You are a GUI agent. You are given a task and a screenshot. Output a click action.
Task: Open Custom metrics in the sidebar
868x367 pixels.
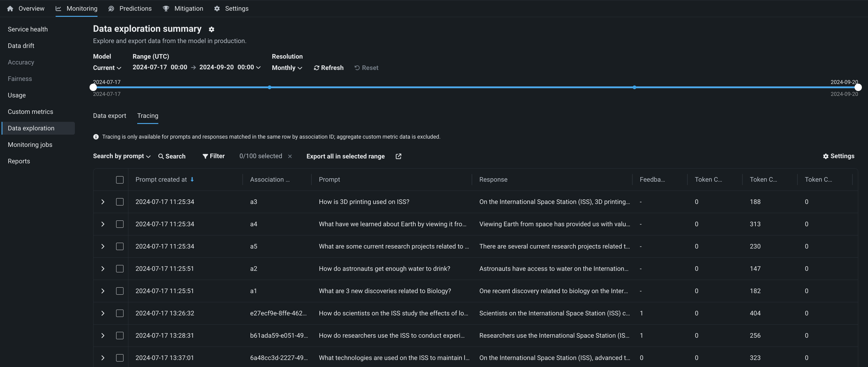pos(30,112)
